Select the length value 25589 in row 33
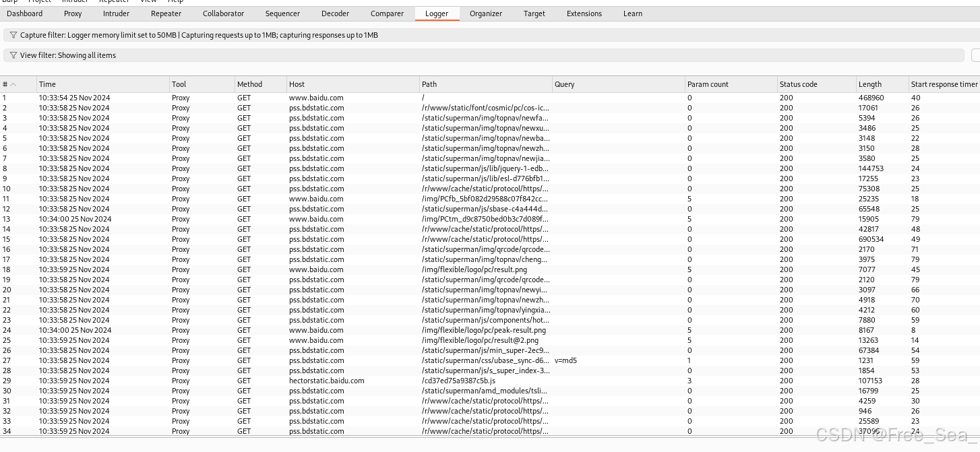The width and height of the screenshot is (980, 452). click(x=869, y=421)
